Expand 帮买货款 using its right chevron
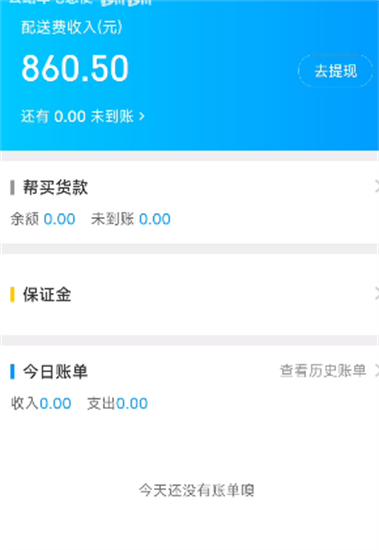 coord(377,187)
